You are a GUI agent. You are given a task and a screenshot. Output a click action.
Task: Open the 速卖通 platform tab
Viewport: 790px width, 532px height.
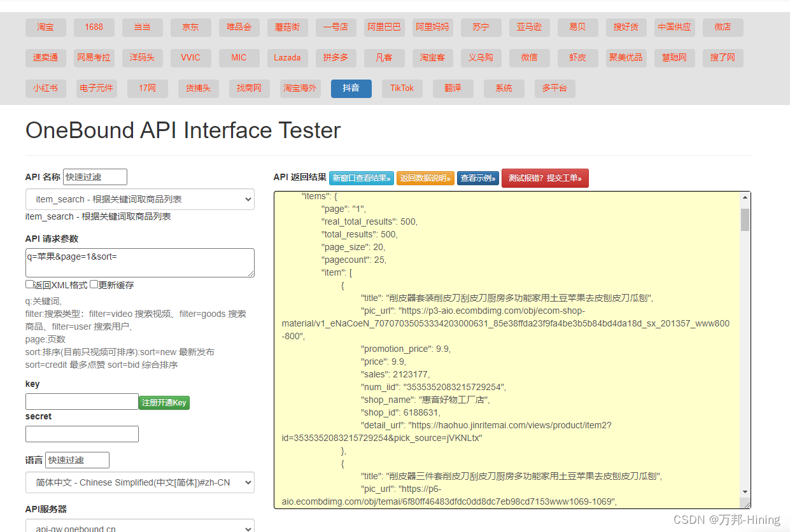point(45,58)
